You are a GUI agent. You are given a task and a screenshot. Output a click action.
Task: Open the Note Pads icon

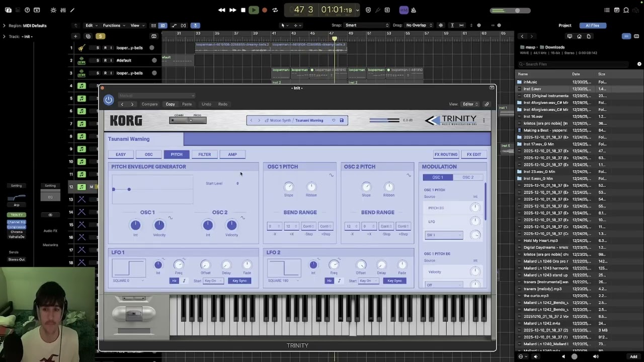tap(617, 10)
